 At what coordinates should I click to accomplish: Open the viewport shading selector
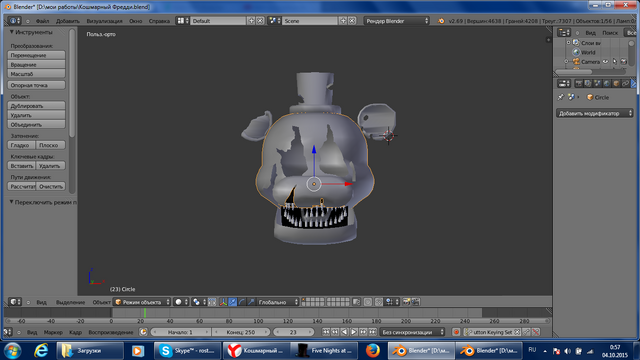click(181, 302)
